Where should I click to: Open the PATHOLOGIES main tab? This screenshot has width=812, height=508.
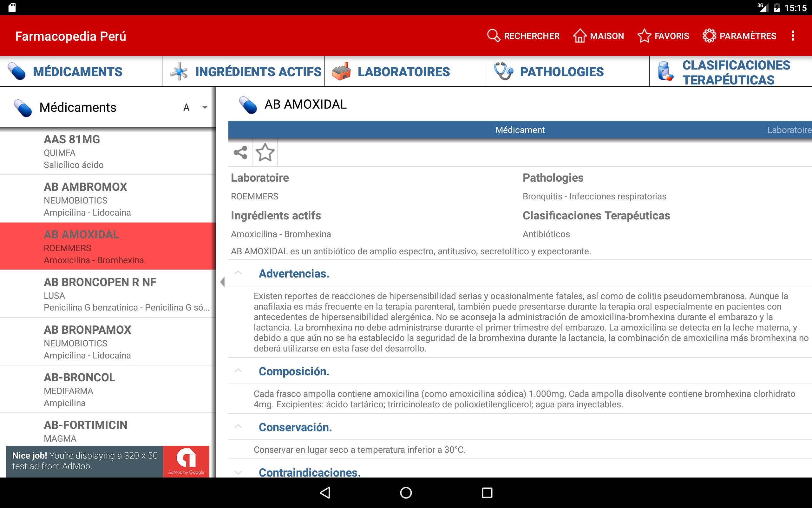568,71
